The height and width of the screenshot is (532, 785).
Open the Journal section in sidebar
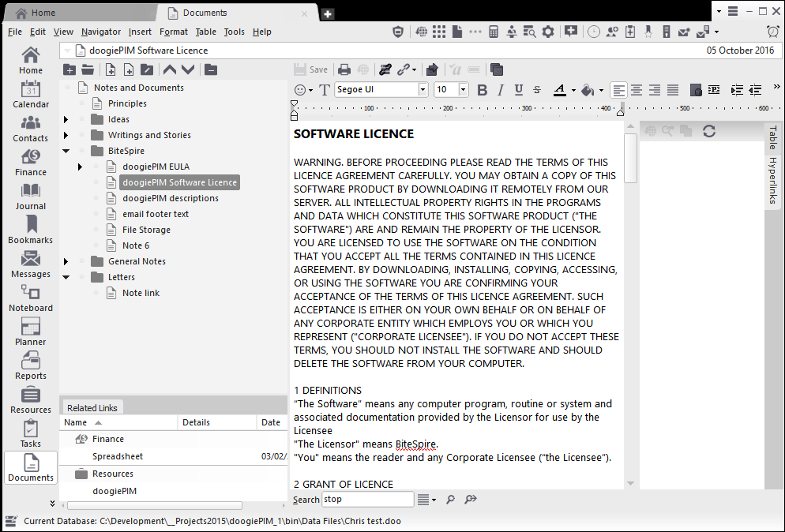coord(31,197)
